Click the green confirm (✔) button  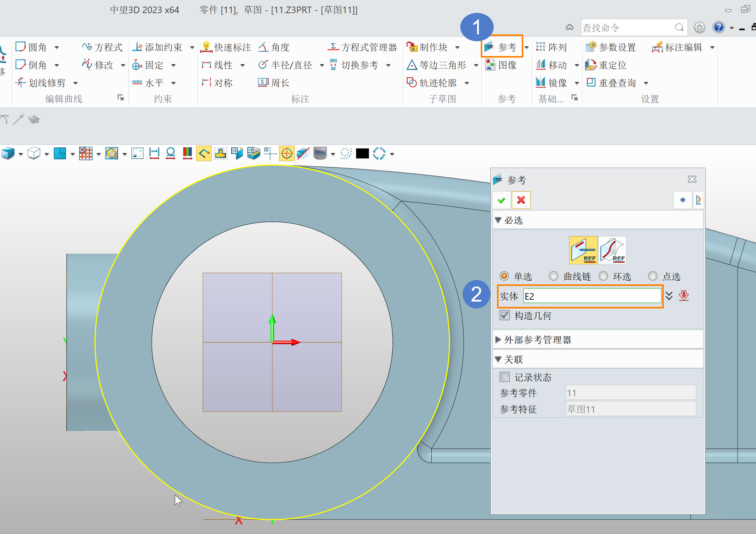[x=501, y=200]
